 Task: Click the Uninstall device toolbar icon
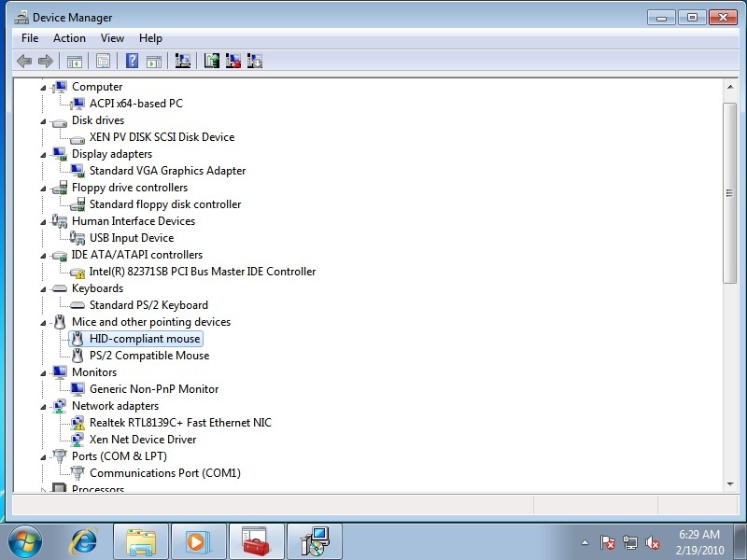(233, 62)
